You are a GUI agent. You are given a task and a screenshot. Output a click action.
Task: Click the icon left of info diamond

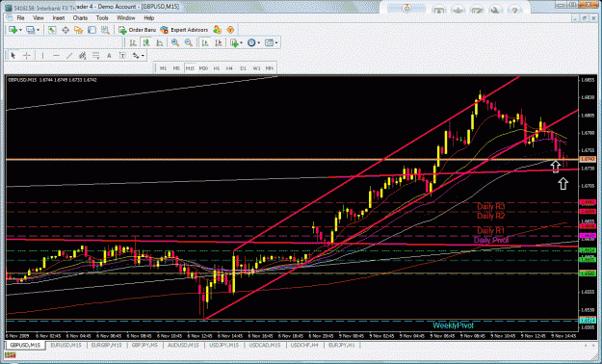(x=218, y=30)
